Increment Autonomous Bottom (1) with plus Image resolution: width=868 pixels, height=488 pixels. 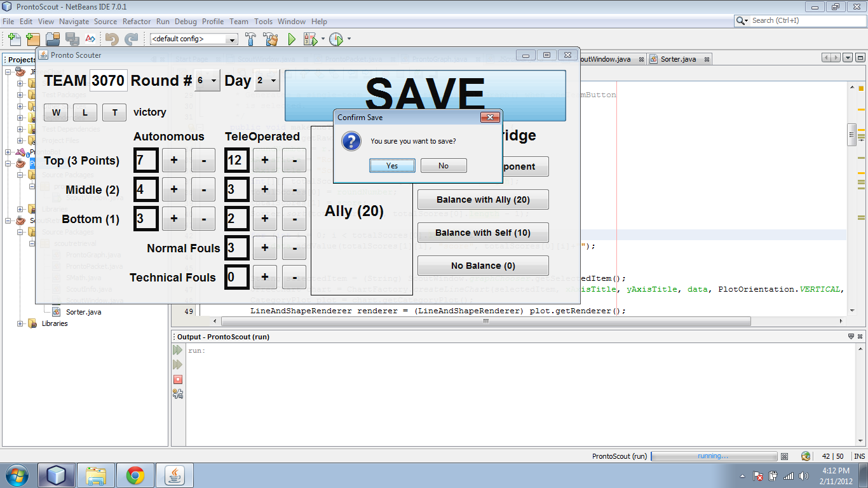click(x=173, y=219)
